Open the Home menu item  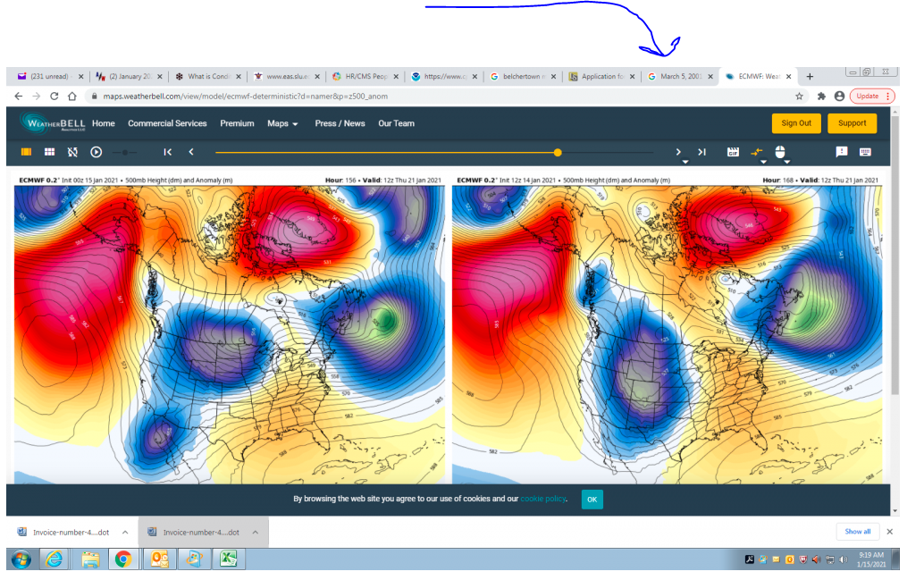[x=103, y=123]
